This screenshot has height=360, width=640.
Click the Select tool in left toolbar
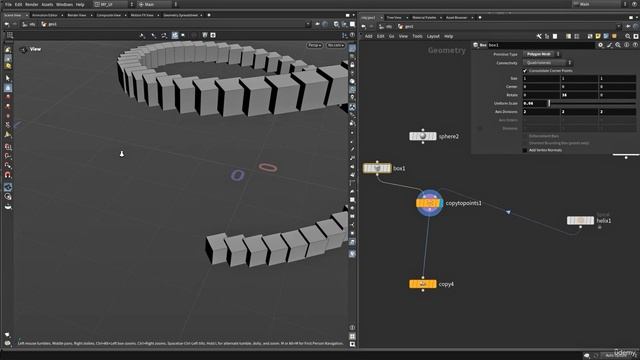(8, 78)
